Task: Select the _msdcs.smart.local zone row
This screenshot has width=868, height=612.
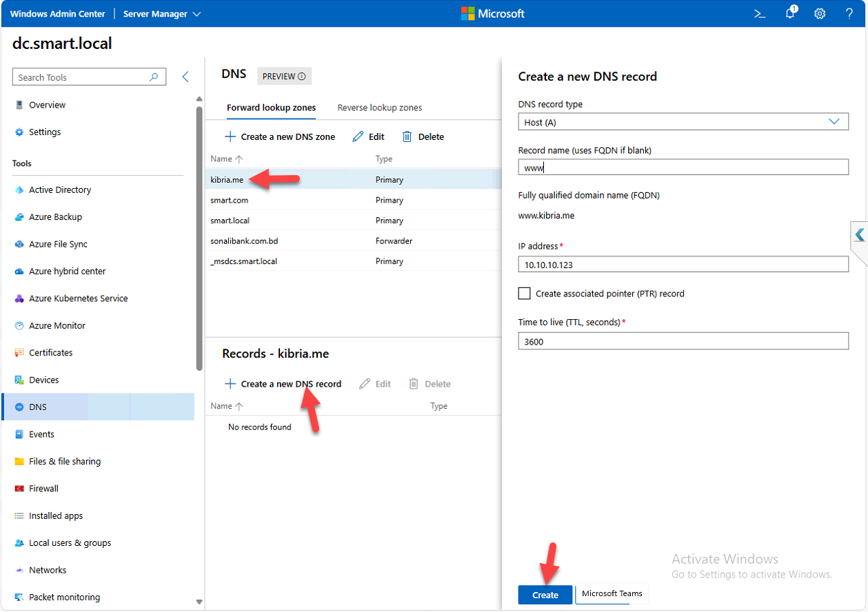Action: click(353, 261)
